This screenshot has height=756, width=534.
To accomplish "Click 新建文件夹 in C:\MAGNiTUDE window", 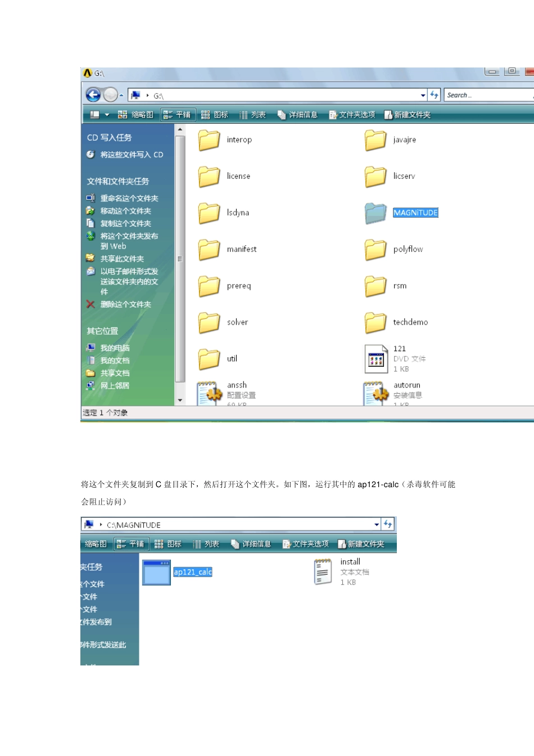I will pyautogui.click(x=361, y=544).
